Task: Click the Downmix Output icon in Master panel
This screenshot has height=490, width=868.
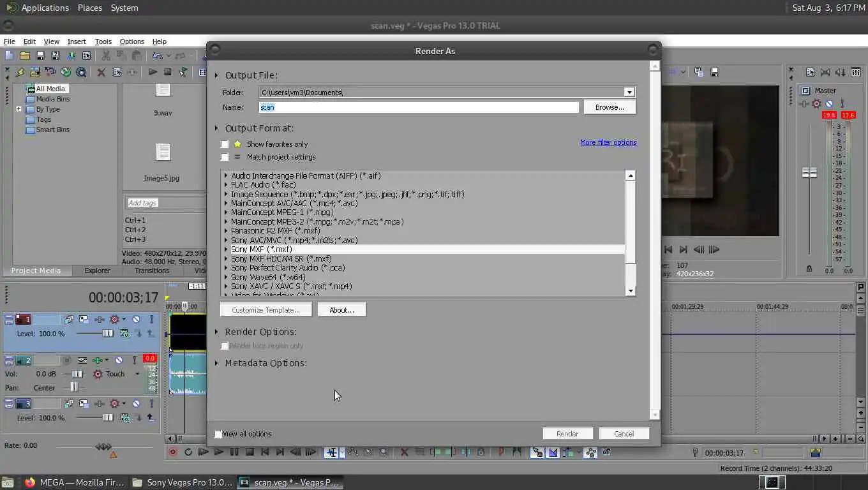Action: [825, 73]
